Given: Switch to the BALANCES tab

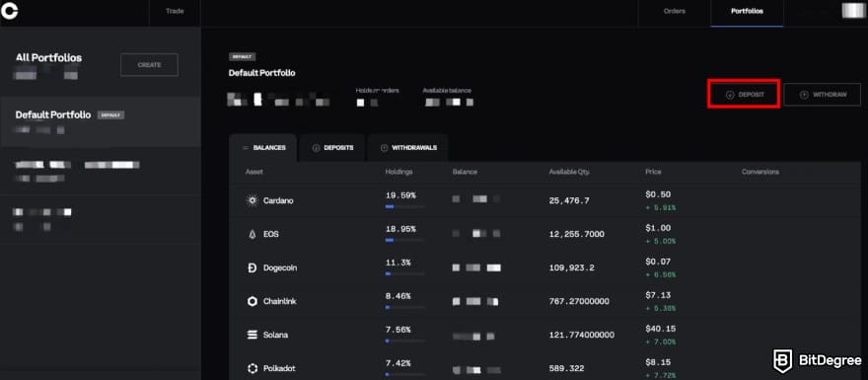Looking at the screenshot, I should [263, 148].
